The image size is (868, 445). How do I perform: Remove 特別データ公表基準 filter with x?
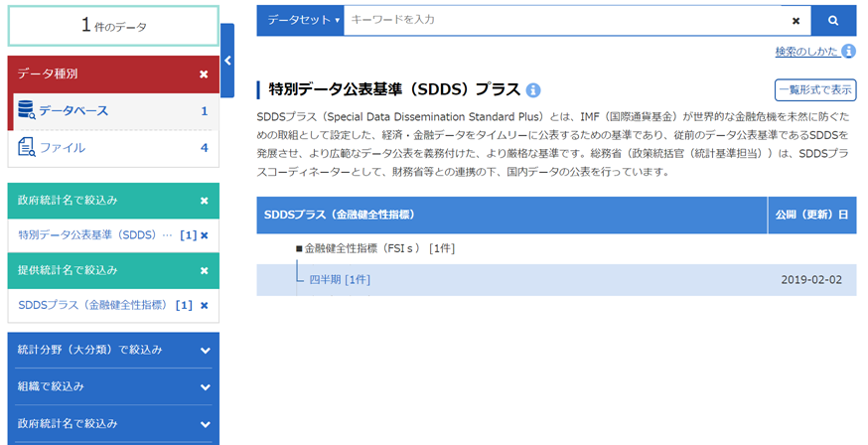[x=205, y=235]
